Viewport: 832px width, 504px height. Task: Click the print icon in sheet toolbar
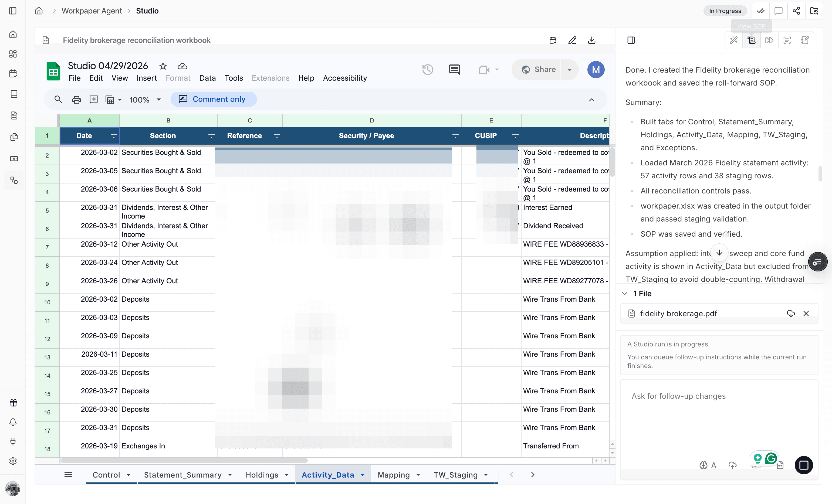(77, 100)
